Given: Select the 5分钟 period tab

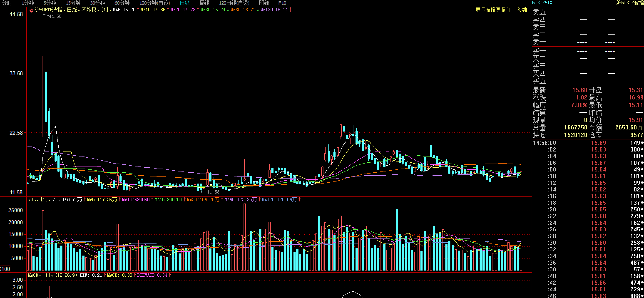Looking at the screenshot, I should tap(50, 3).
